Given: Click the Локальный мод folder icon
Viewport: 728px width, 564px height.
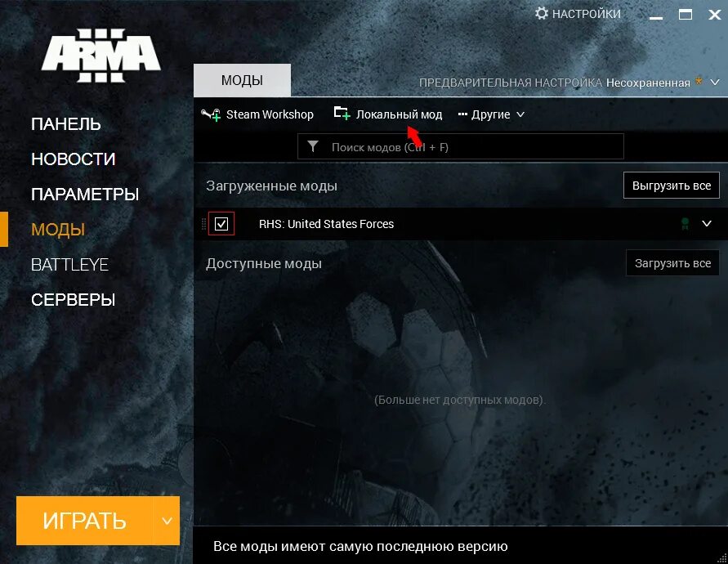Looking at the screenshot, I should (342, 114).
